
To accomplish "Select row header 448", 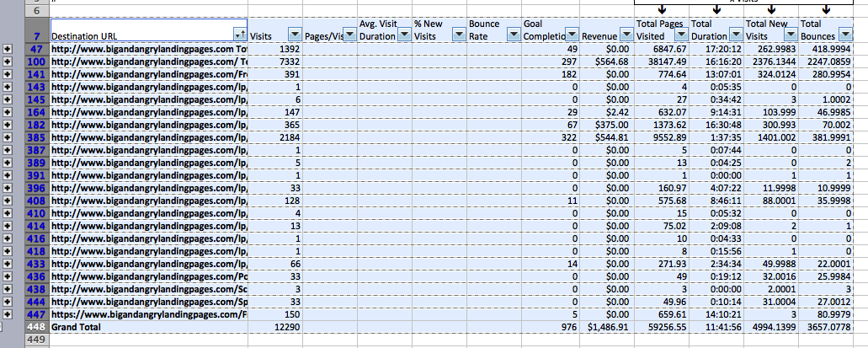I will (x=37, y=327).
